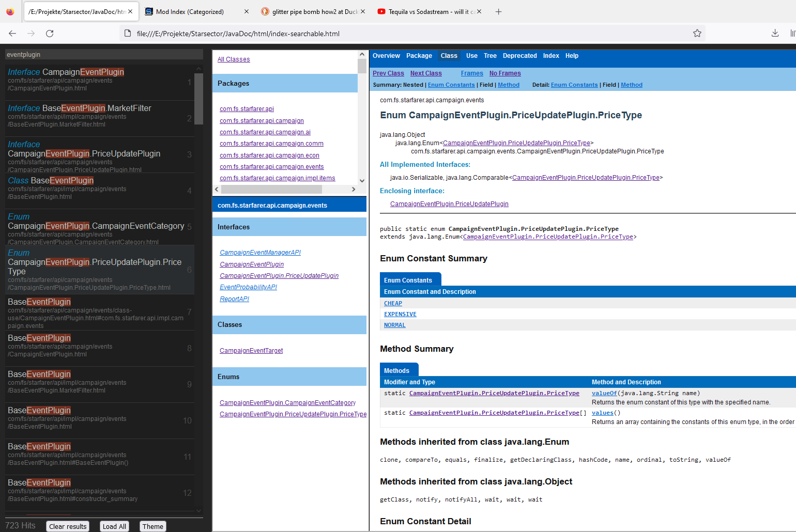Open package com.fs.starfarer.api.campaign.comm
Image resolution: width=796 pixels, height=532 pixels.
[x=271, y=144]
